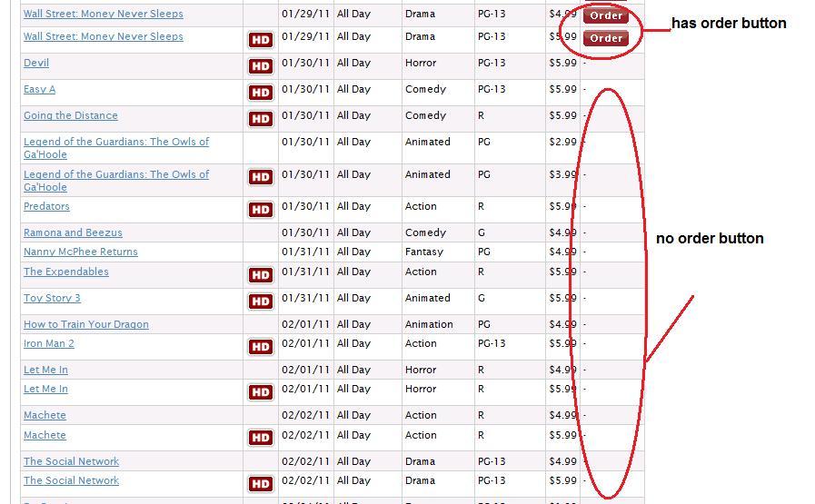815x504 pixels.
Task: Open Wall Street: Money Never Sleeps HD link
Action: [104, 37]
